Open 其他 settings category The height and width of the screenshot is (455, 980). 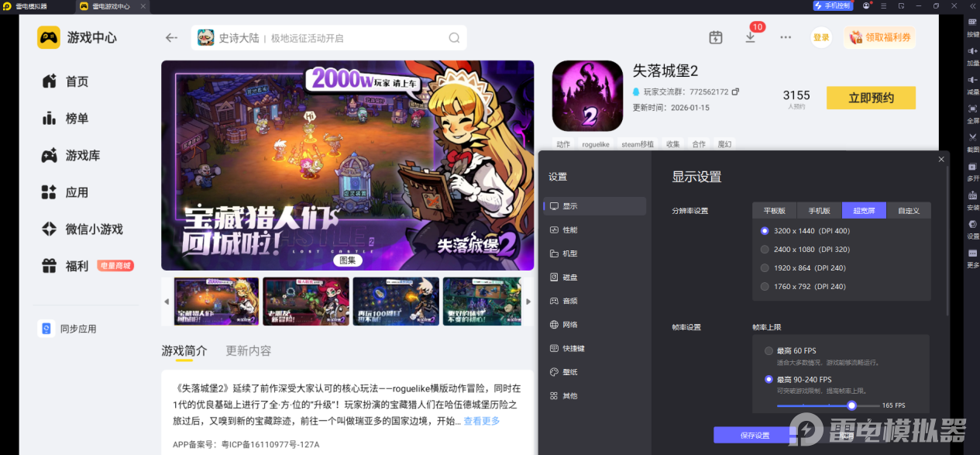coord(595,396)
